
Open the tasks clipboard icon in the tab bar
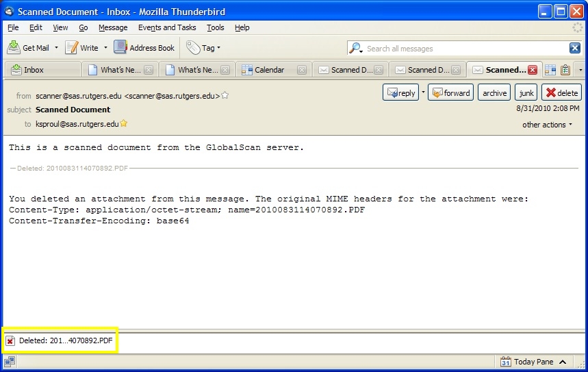pyautogui.click(x=565, y=70)
